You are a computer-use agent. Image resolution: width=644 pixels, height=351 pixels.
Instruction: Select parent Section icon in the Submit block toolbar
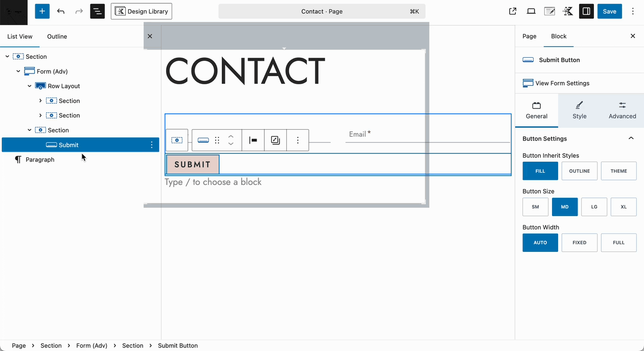(176, 139)
